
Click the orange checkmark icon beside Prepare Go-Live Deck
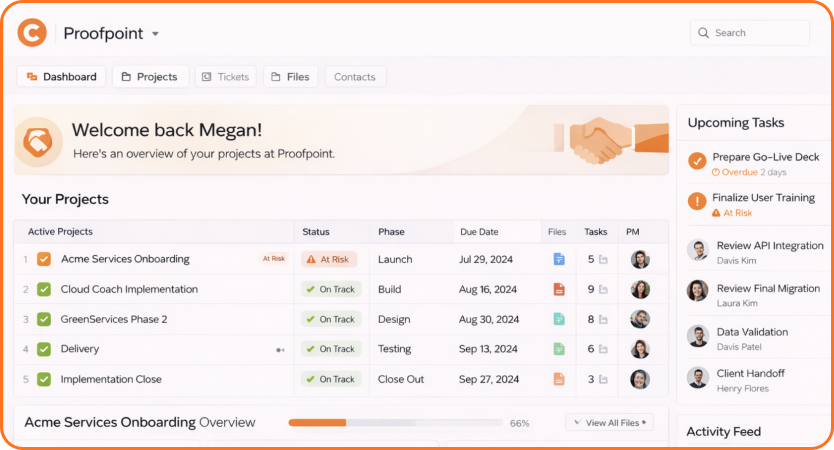coord(698,161)
